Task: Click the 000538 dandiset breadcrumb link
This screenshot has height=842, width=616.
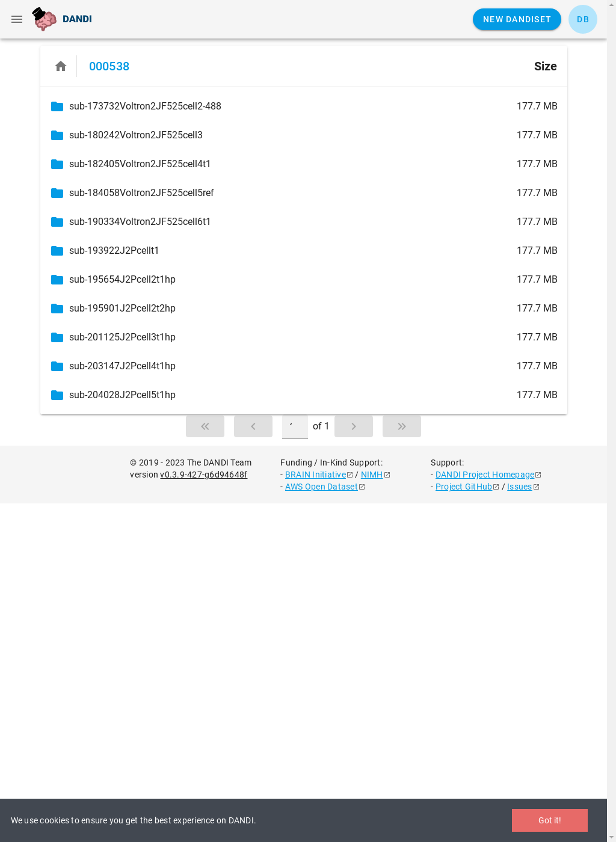Action: pyautogui.click(x=109, y=66)
